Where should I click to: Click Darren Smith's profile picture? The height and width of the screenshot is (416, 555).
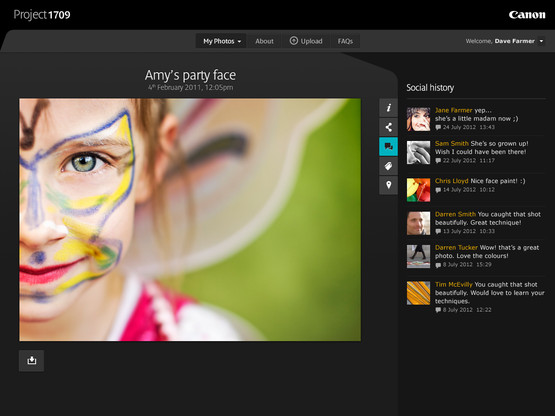418,223
